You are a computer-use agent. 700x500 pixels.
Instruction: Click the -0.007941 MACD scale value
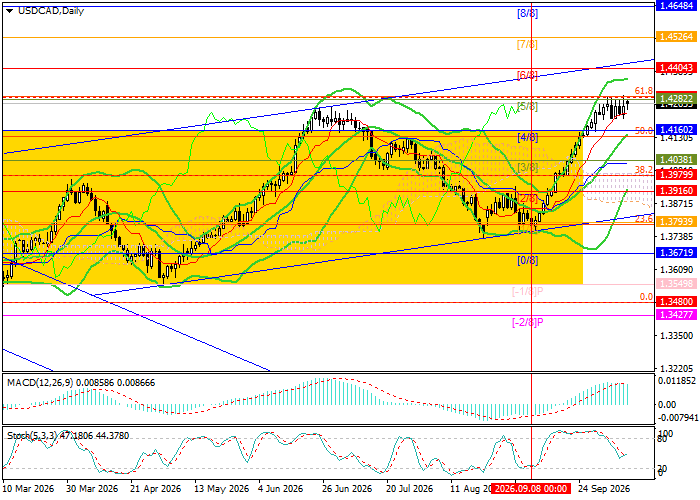[x=677, y=417]
